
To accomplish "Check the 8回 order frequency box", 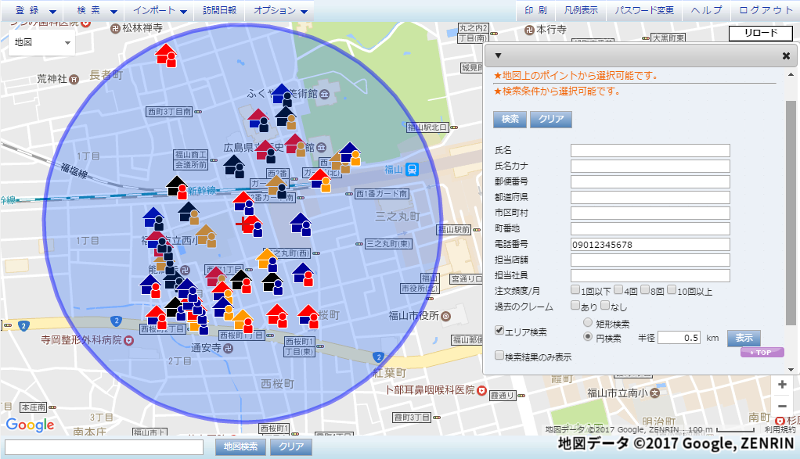I will click(645, 290).
